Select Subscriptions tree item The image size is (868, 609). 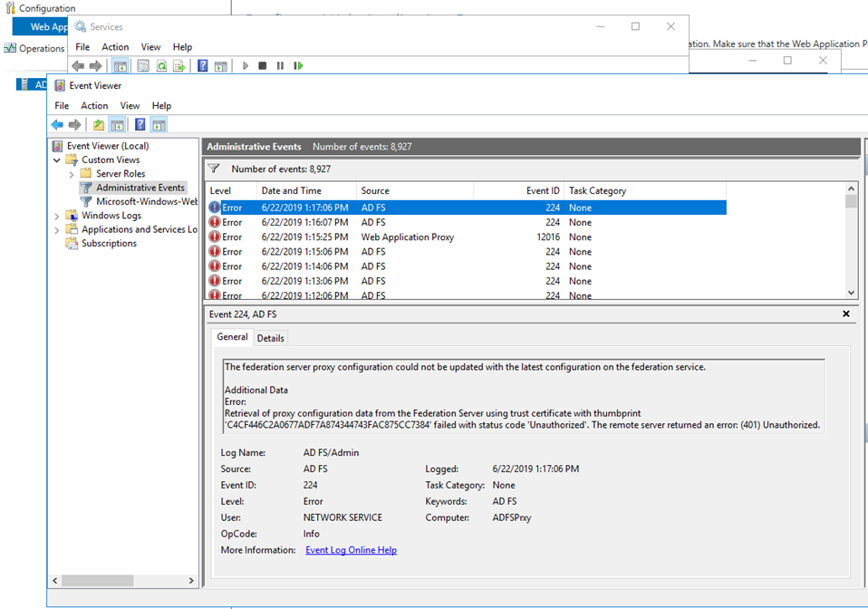(109, 244)
